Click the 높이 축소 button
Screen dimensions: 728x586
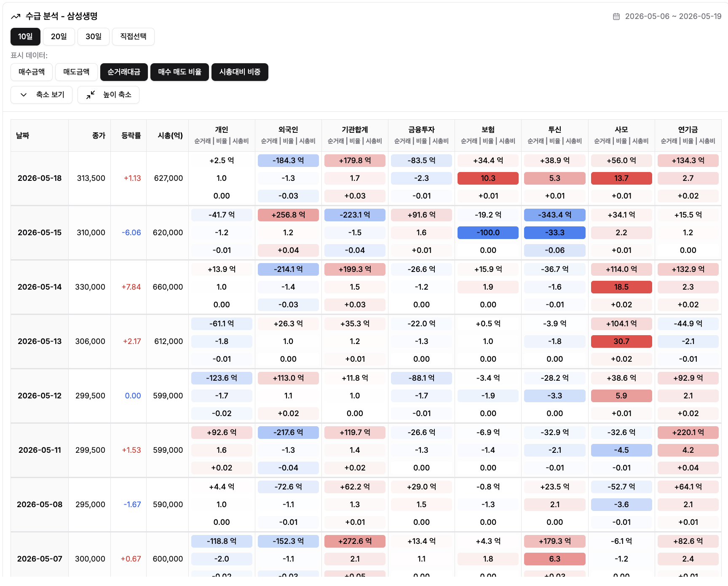[x=108, y=95]
